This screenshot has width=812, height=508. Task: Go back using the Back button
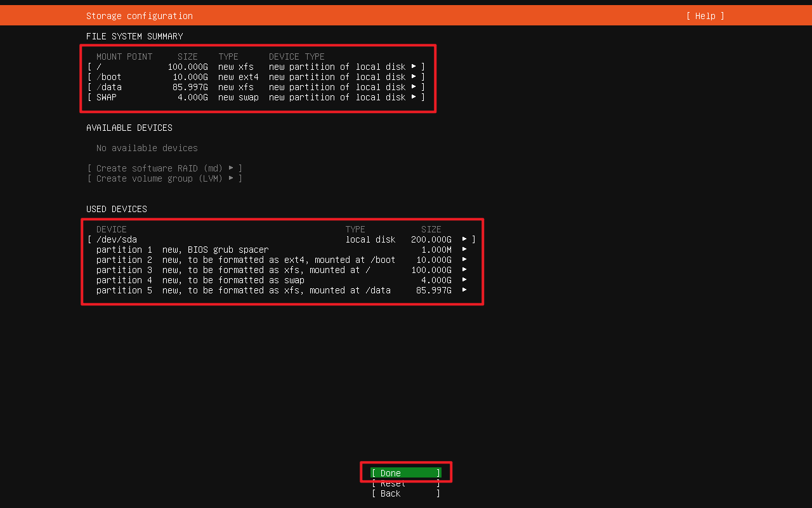point(406,493)
